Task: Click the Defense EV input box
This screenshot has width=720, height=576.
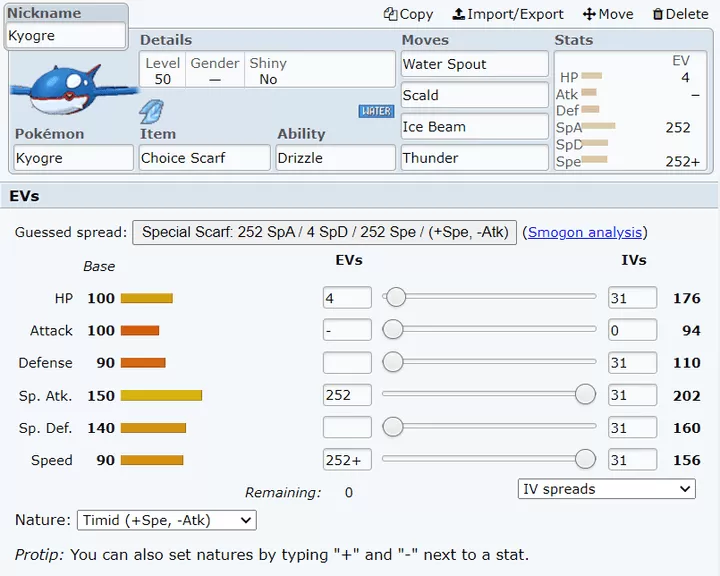Action: click(347, 362)
